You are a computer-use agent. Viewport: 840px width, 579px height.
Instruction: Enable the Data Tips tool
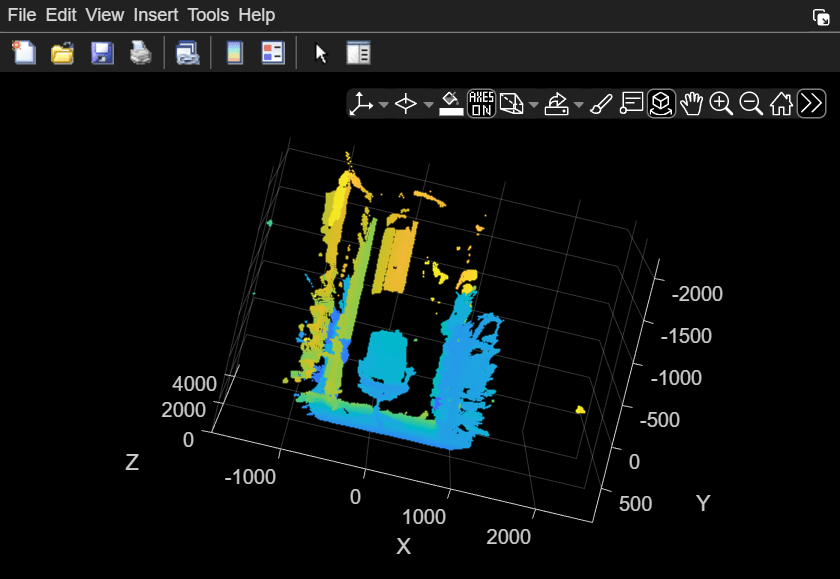pos(632,103)
